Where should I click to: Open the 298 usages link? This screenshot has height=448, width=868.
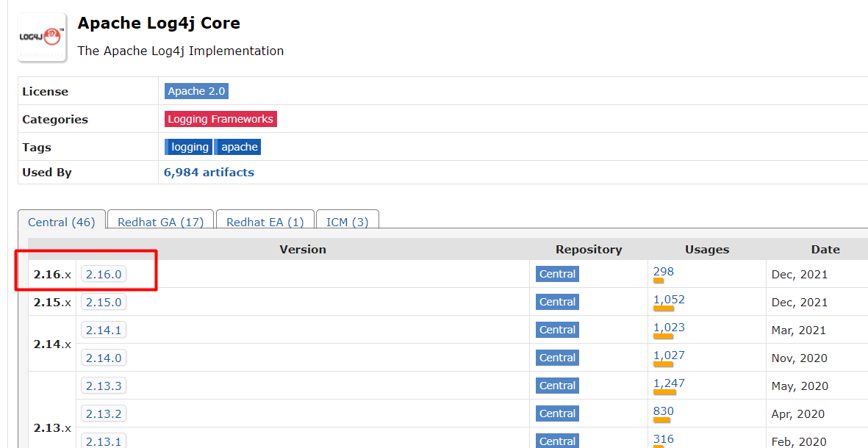pos(663,272)
